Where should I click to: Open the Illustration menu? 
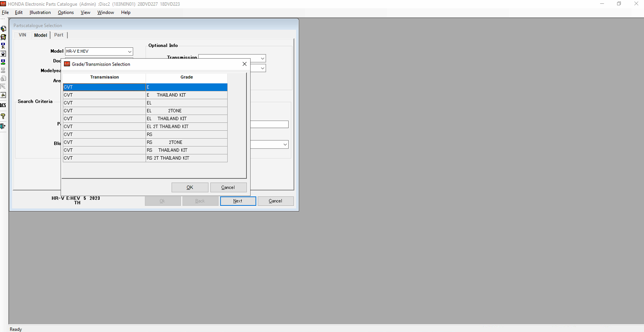40,13
